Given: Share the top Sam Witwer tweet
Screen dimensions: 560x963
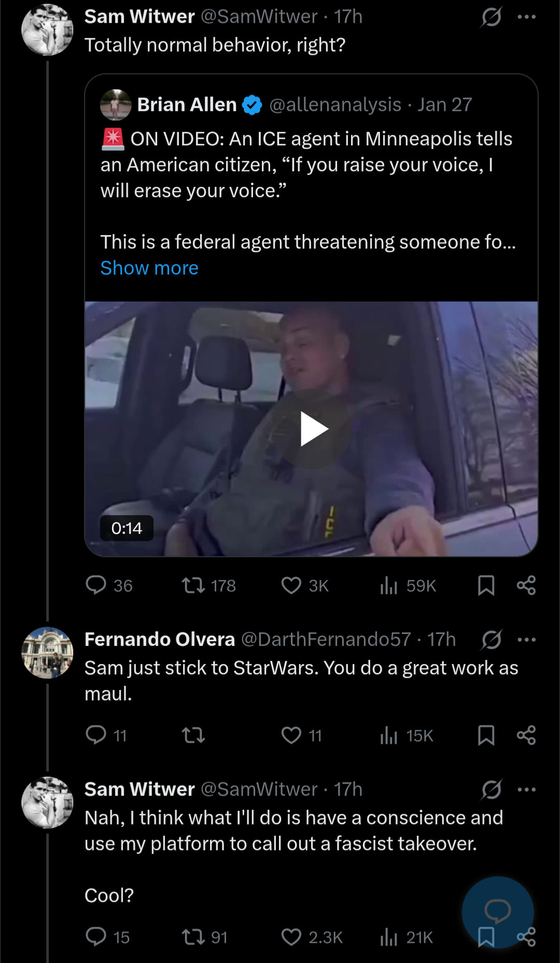Looking at the screenshot, I should (526, 585).
